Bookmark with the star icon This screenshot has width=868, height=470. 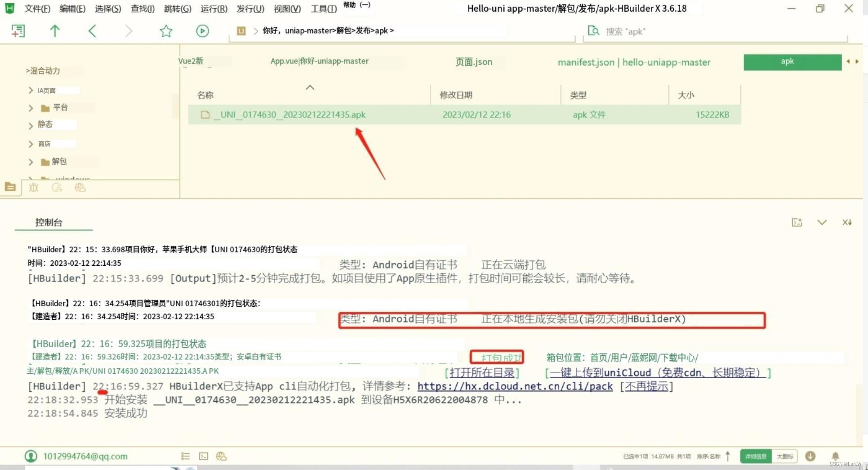click(x=166, y=31)
